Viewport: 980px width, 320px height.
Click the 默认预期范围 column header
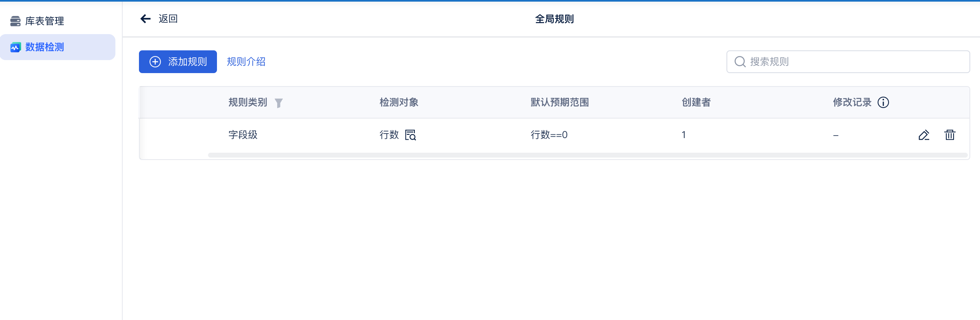[560, 102]
